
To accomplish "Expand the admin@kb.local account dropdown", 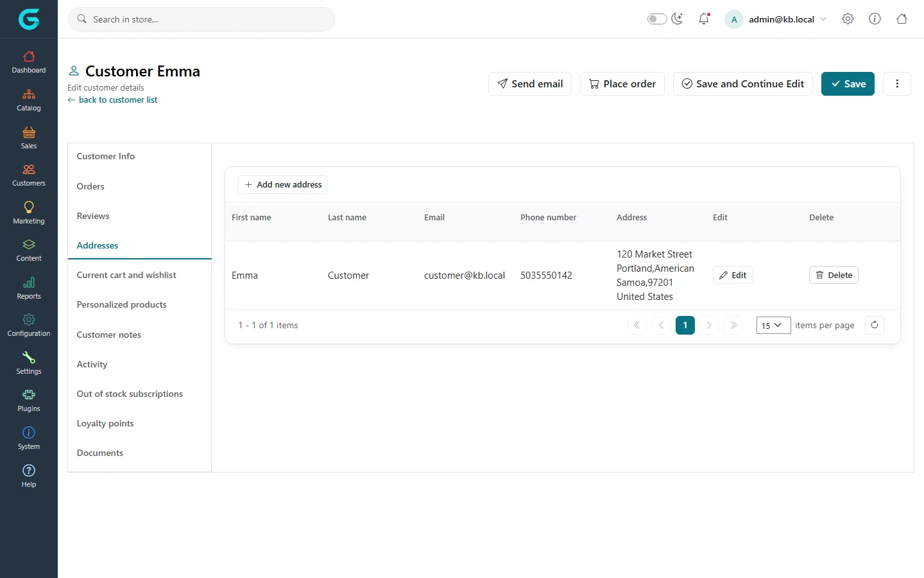I will point(776,19).
